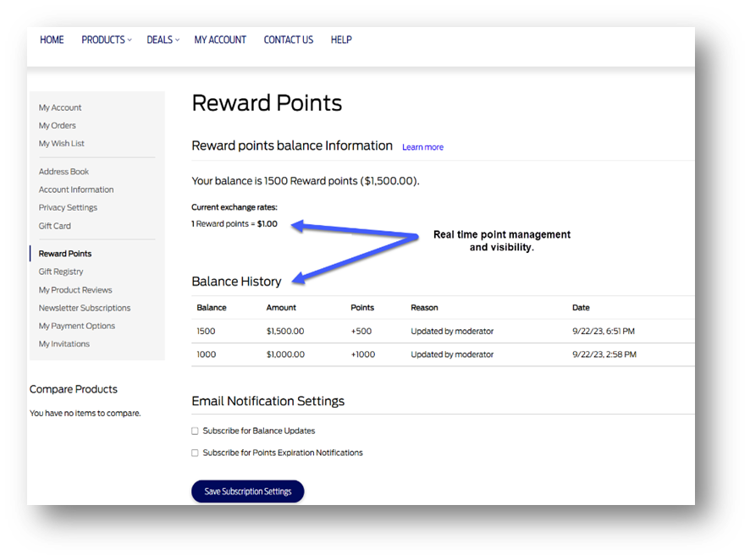750x560 pixels.
Task: Open the Products dropdown menu
Action: pyautogui.click(x=106, y=40)
